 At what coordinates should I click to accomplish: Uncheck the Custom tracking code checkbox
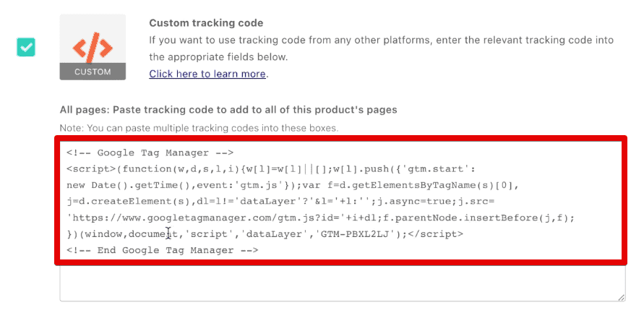(x=26, y=47)
